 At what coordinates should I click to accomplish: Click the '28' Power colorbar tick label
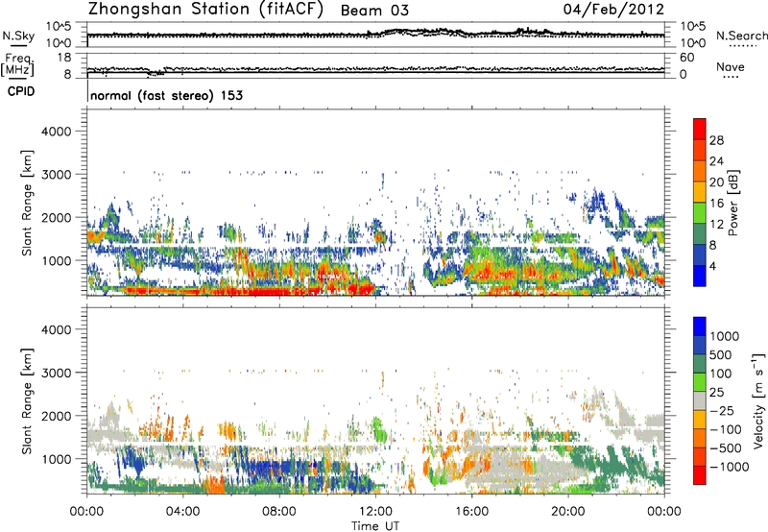pyautogui.click(x=716, y=140)
